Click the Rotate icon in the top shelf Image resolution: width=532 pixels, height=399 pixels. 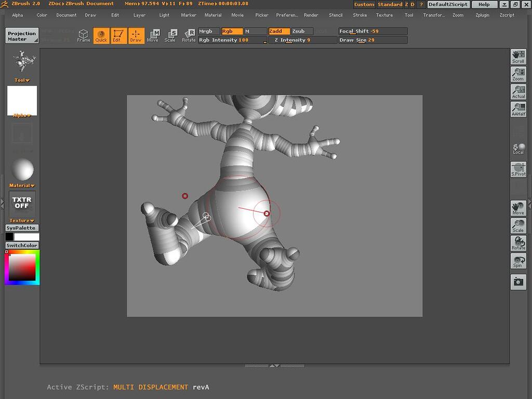point(188,35)
